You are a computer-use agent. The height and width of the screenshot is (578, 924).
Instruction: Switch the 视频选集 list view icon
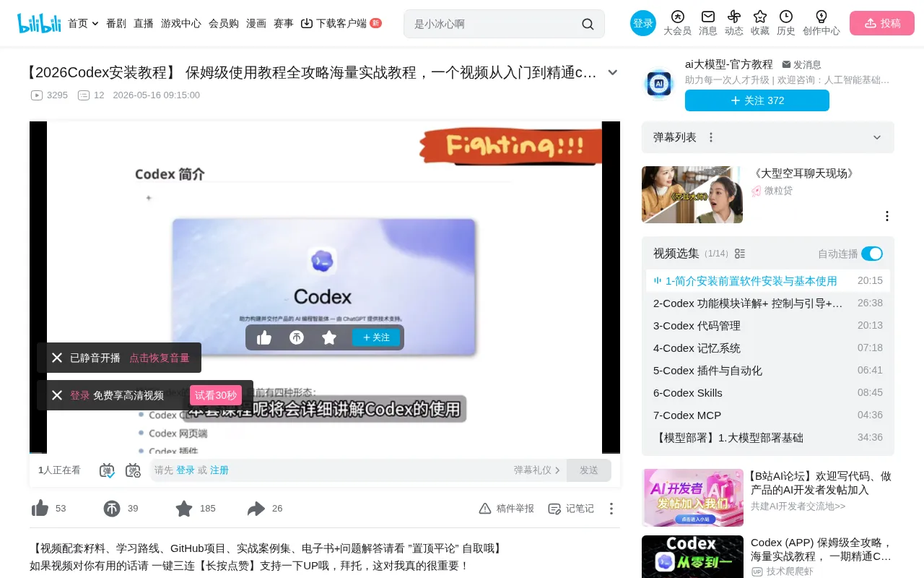[x=740, y=254]
